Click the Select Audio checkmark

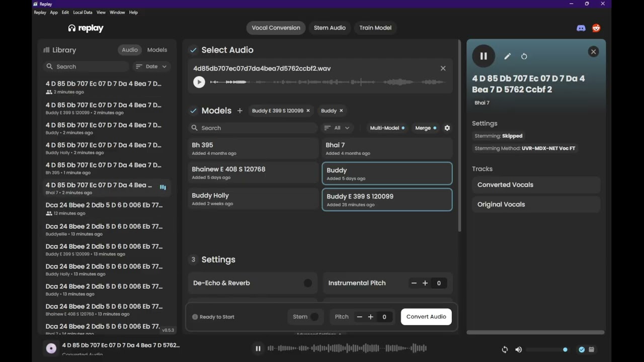(x=193, y=50)
